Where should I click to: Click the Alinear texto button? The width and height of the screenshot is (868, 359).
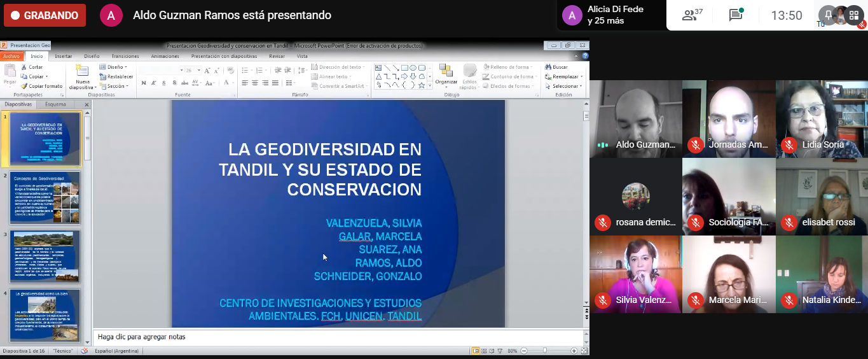tap(332, 76)
